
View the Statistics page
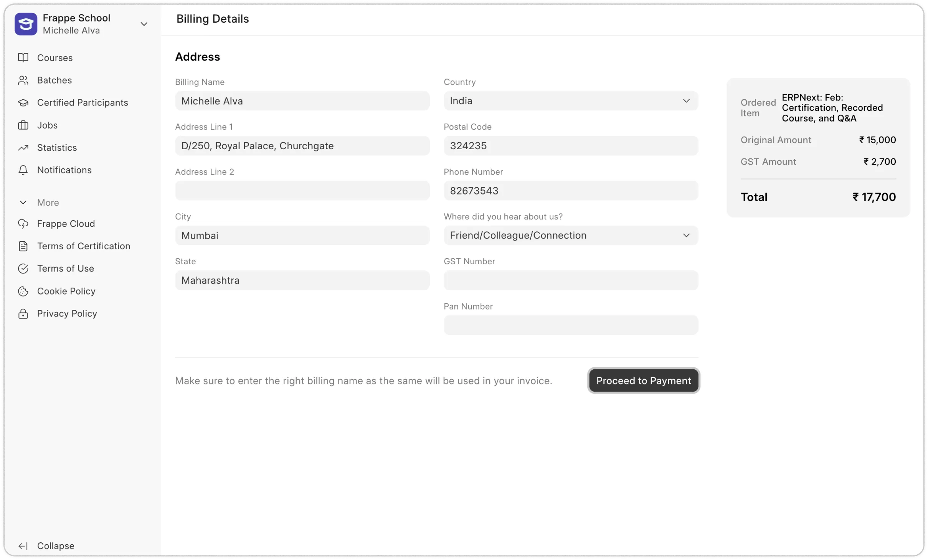[57, 147]
